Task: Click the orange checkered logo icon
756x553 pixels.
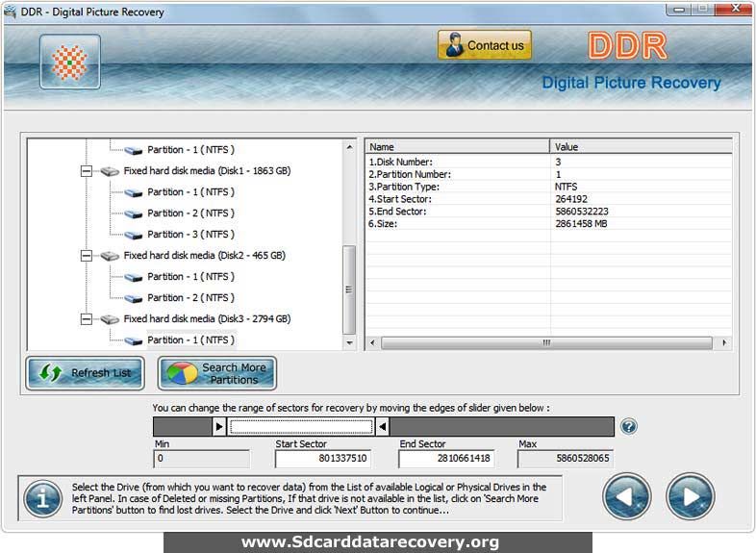Action: [x=70, y=62]
